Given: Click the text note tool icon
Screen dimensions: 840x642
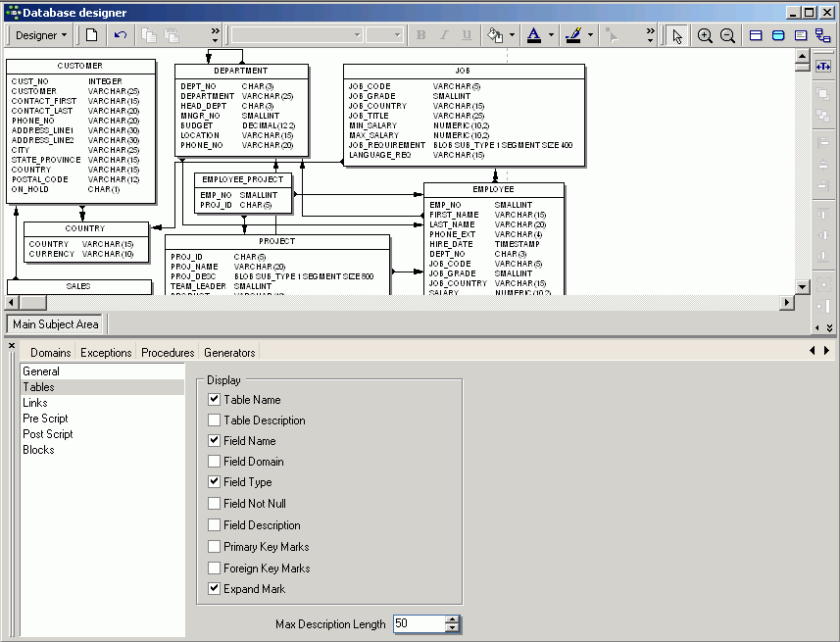Looking at the screenshot, I should coord(801,35).
